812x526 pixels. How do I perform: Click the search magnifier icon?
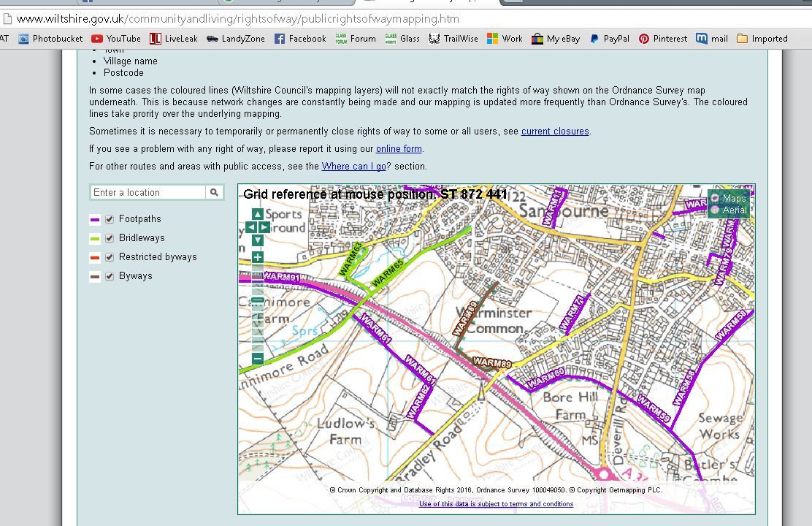click(x=214, y=192)
